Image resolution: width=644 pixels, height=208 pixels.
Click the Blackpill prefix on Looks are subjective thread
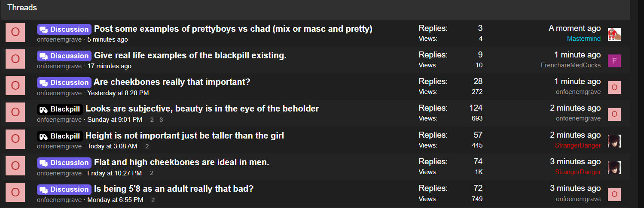(x=60, y=109)
